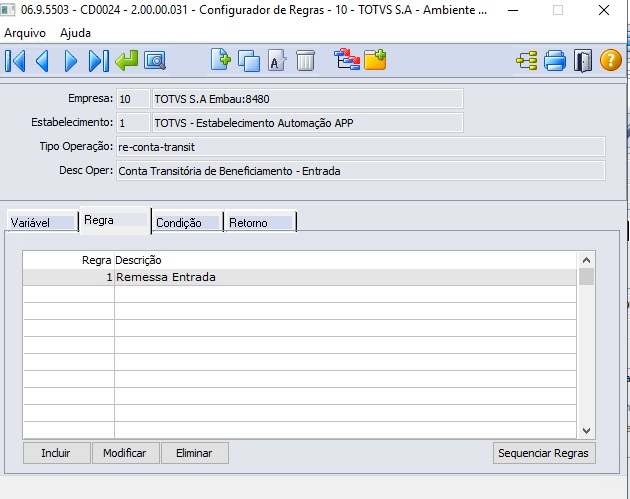The height and width of the screenshot is (499, 630).
Task: Click the yellow folder with plus icon
Action: pos(375,60)
